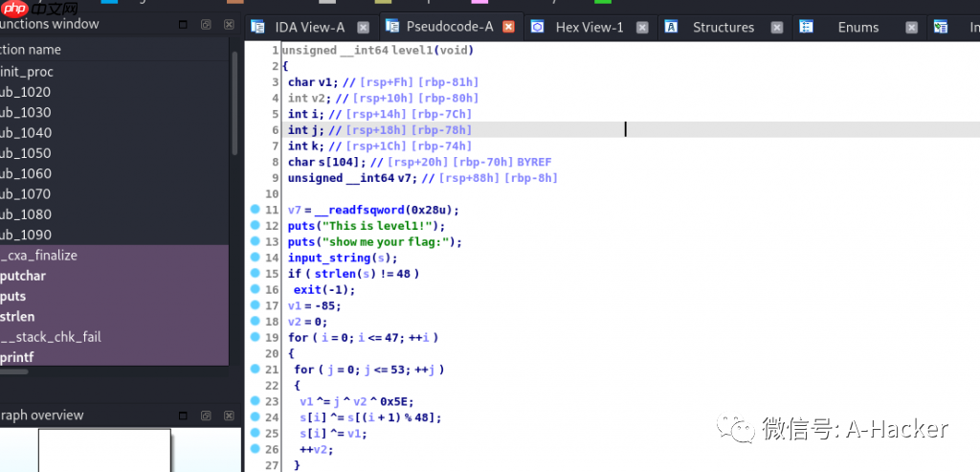The height and width of the screenshot is (472, 980).
Task: Select function sub_1050 in the list
Action: tap(115, 153)
